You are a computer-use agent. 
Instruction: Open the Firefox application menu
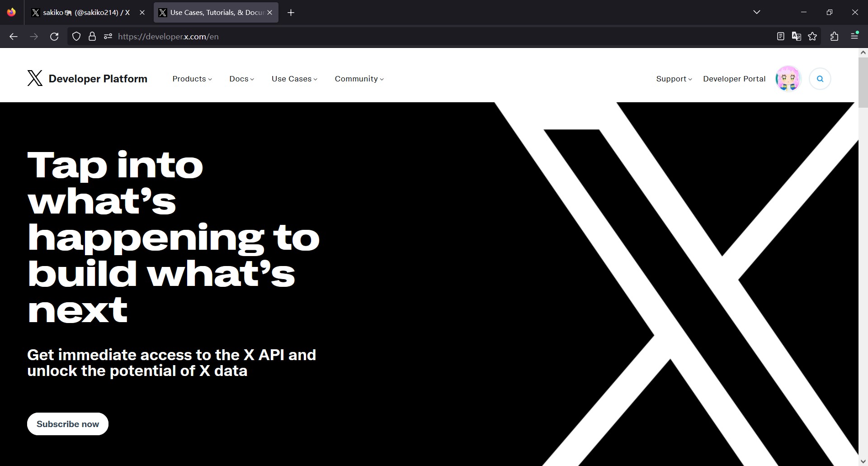854,37
